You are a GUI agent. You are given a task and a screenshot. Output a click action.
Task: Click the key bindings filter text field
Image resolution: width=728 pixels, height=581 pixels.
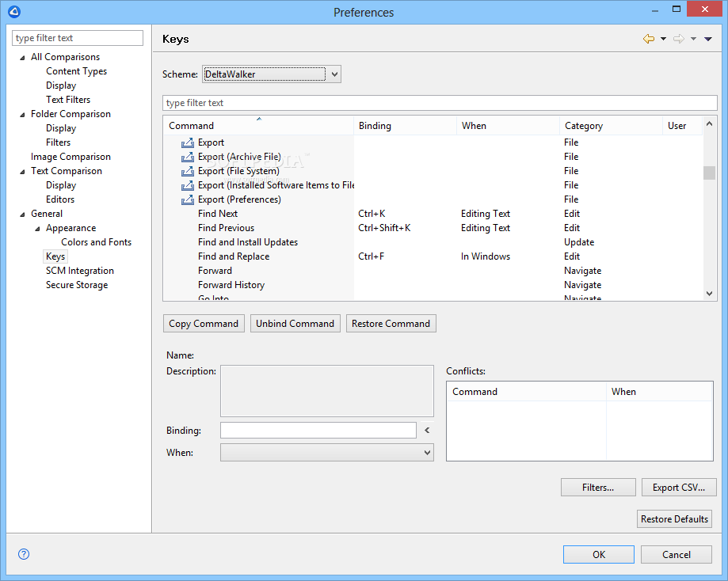pyautogui.click(x=439, y=103)
